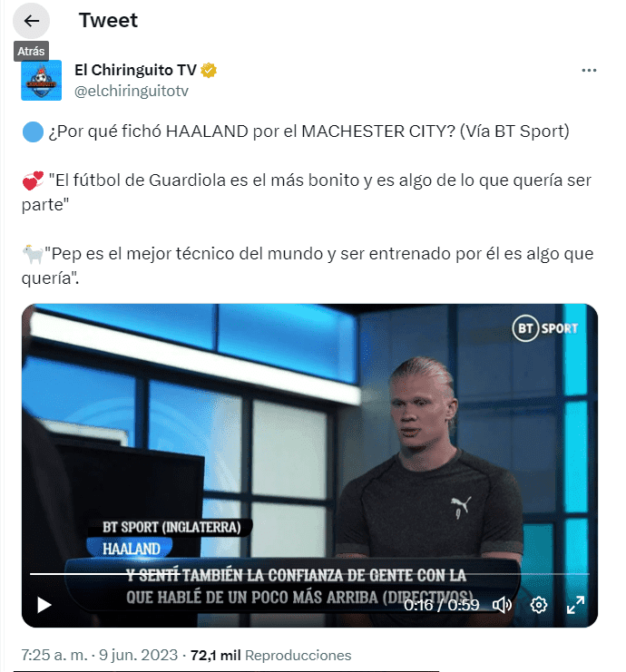View the 72,1 mil Reproducciones count
The width and height of the screenshot is (626, 672).
pyautogui.click(x=270, y=655)
